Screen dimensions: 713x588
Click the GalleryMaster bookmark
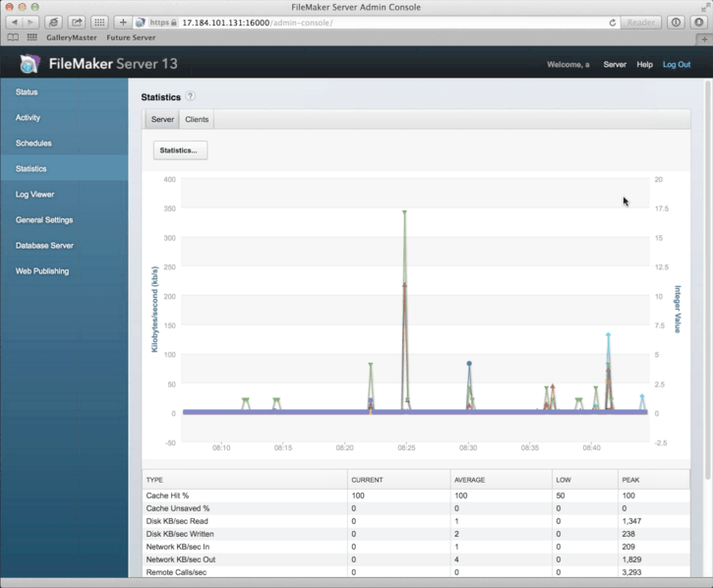72,37
